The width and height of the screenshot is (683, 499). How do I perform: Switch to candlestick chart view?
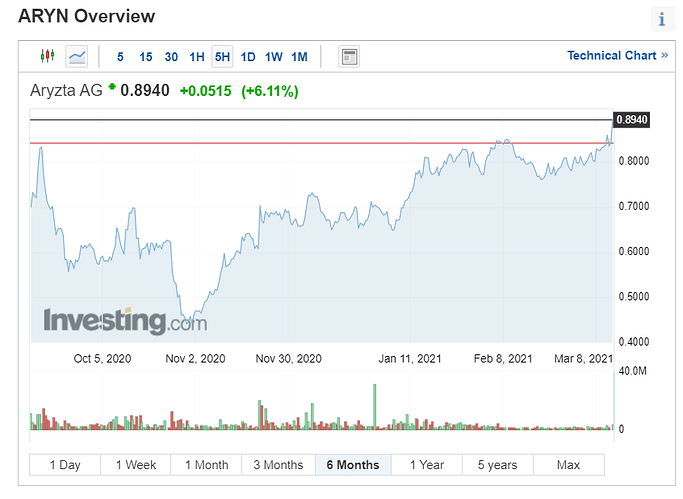coord(47,56)
